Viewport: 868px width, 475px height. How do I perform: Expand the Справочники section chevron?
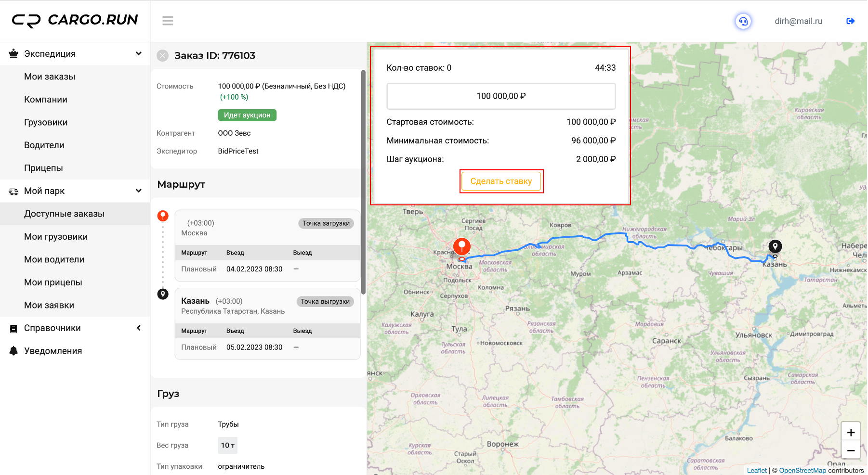click(x=139, y=328)
